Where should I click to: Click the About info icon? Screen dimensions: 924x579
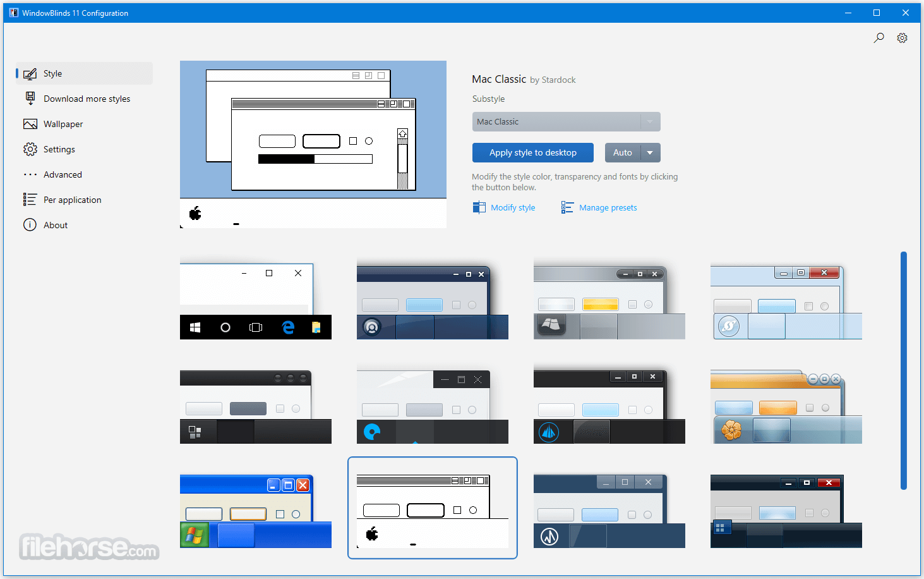click(x=30, y=225)
